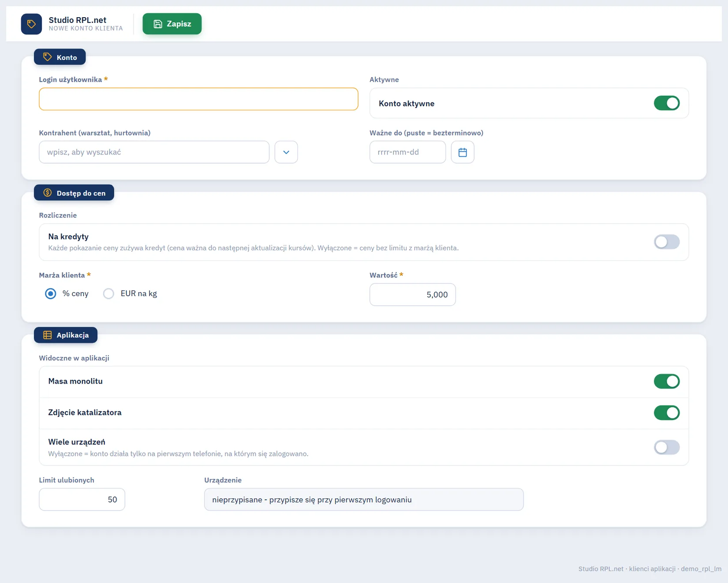Image resolution: width=728 pixels, height=583 pixels.
Task: Click the Studio RPL.net tag logo icon
Action: [x=31, y=24]
